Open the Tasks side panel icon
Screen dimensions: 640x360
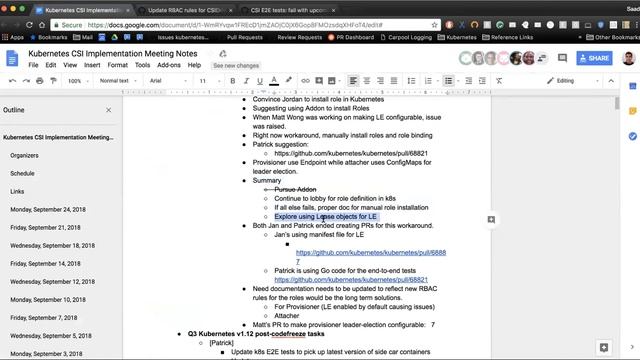click(x=633, y=136)
